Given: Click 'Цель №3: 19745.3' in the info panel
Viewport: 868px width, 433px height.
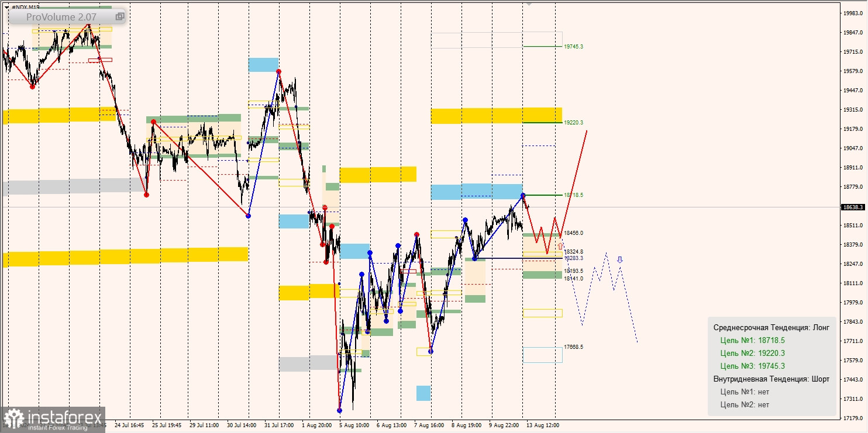Looking at the screenshot, I should pos(752,366).
